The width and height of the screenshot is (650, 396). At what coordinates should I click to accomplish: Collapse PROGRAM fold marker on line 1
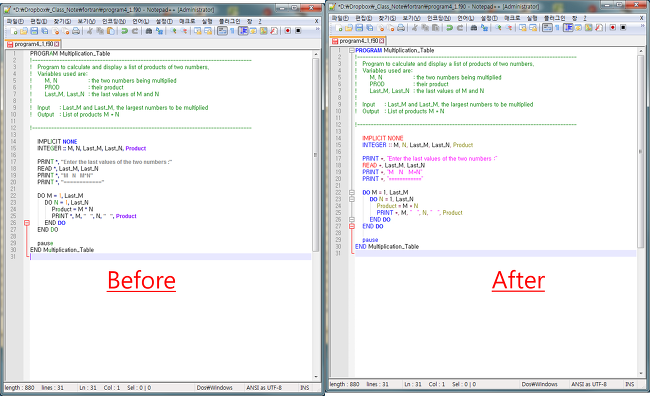click(352, 50)
